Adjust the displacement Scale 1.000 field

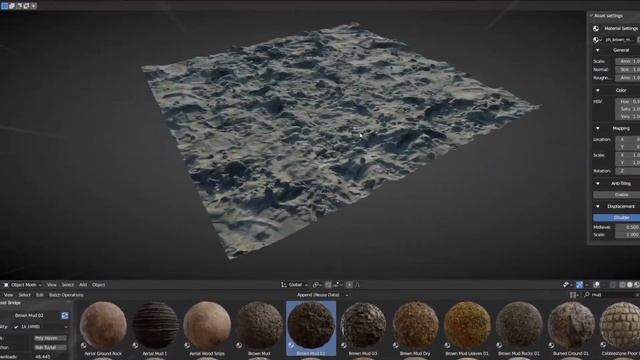[x=628, y=235]
